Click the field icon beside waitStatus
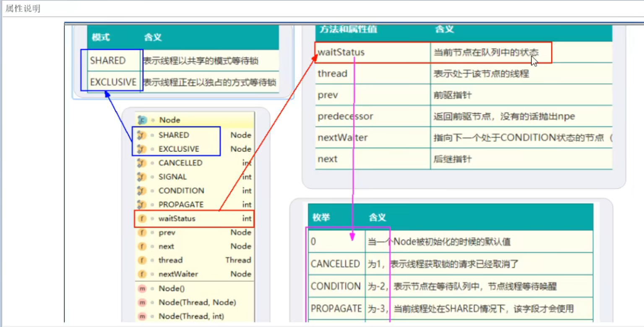This screenshot has height=327, width=644. coord(142,218)
